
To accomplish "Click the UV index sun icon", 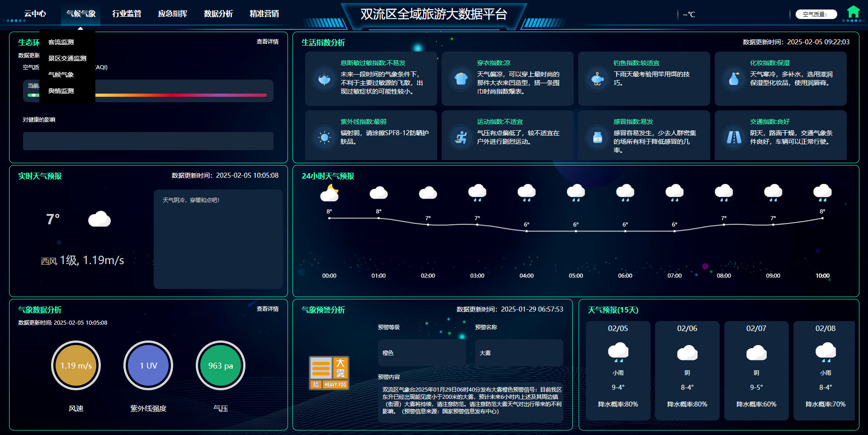I will tap(324, 137).
